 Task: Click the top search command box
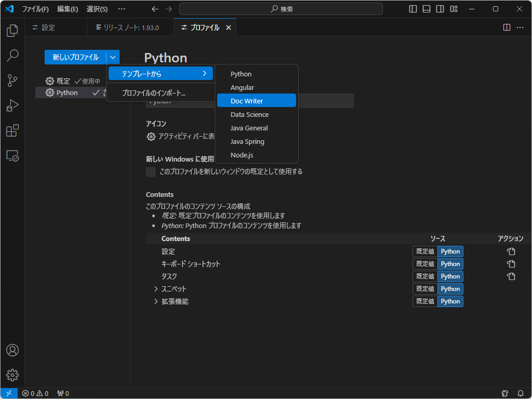point(281,9)
